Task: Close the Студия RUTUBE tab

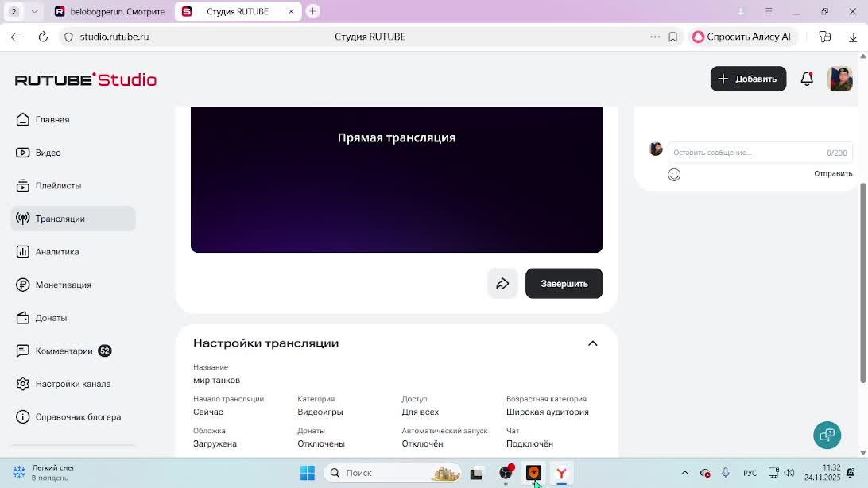Action: pyautogui.click(x=291, y=11)
